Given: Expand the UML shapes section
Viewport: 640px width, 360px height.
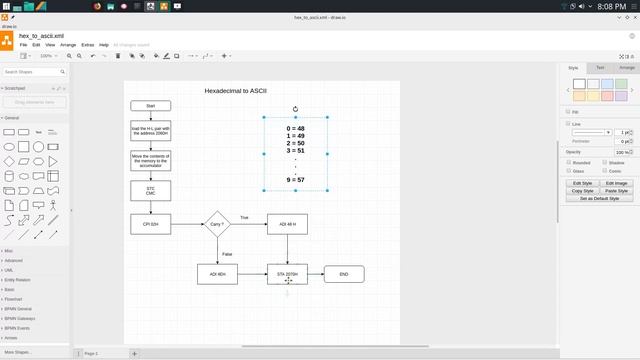Looking at the screenshot, I should point(7,270).
